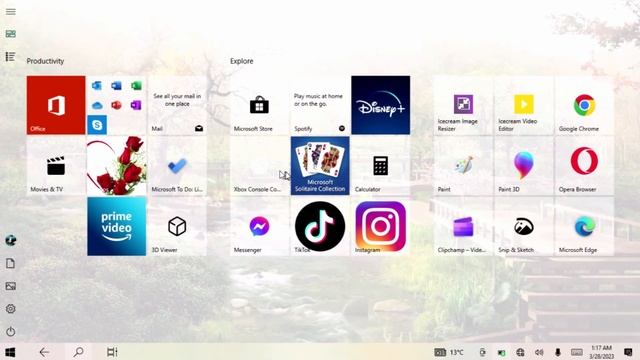Switch to All apps list view
The width and height of the screenshot is (640, 360).
click(11, 56)
